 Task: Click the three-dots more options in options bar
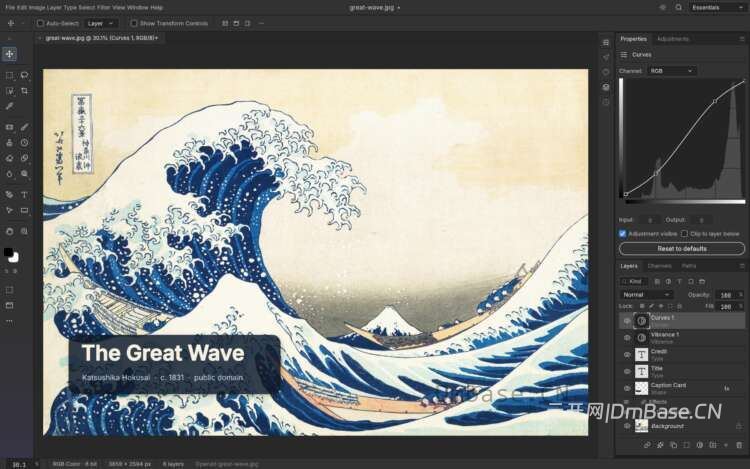[261, 23]
